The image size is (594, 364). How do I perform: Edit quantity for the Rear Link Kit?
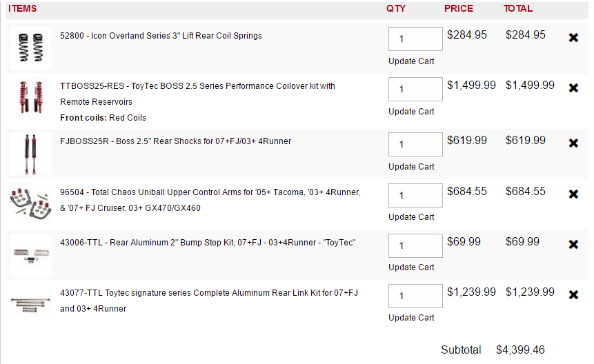(x=415, y=296)
